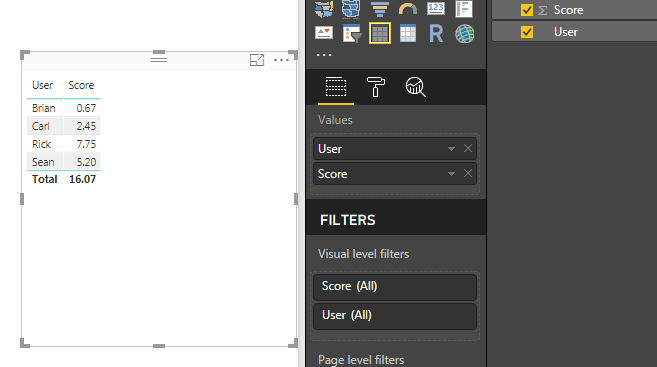Pick the KPI visual icon
This screenshot has width=657, height=367.
point(324,33)
